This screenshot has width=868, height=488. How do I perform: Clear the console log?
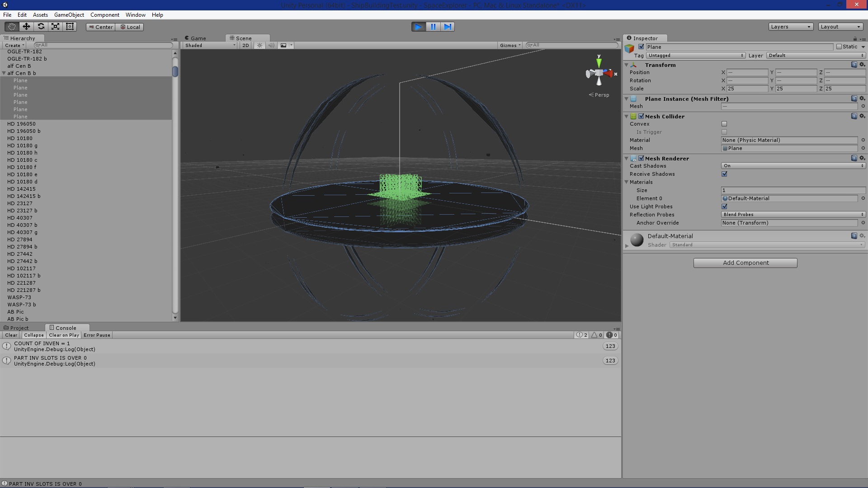coord(11,335)
